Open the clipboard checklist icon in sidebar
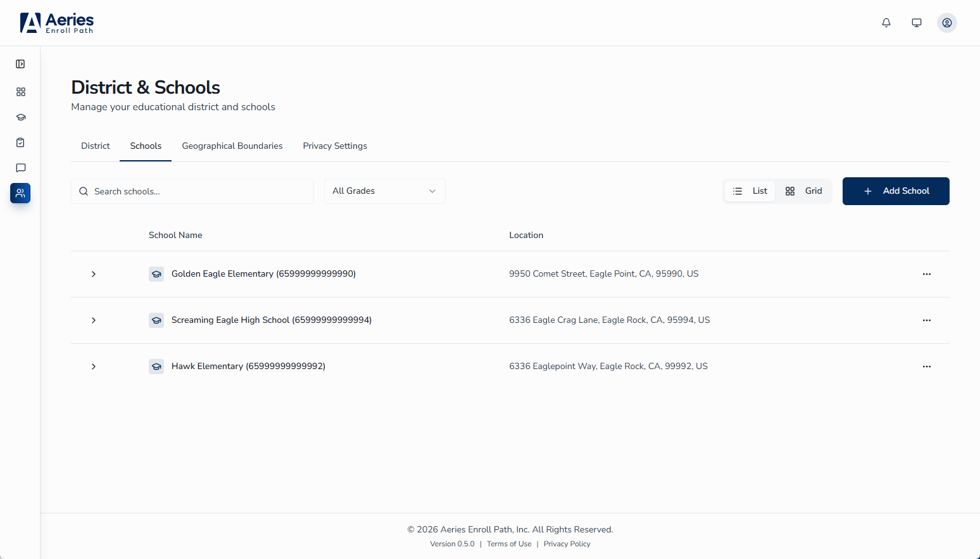The width and height of the screenshot is (980, 559). [x=20, y=142]
